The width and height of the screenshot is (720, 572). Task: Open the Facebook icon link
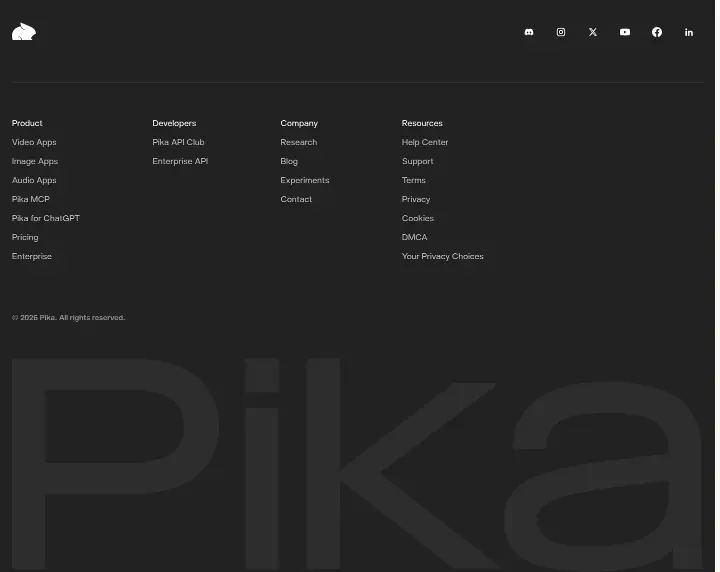coord(657,32)
